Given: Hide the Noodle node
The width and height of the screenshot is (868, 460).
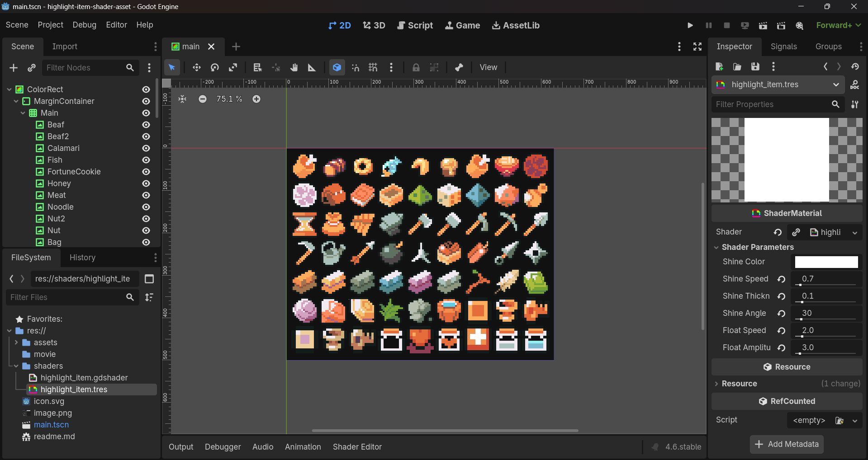Looking at the screenshot, I should pyautogui.click(x=146, y=207).
